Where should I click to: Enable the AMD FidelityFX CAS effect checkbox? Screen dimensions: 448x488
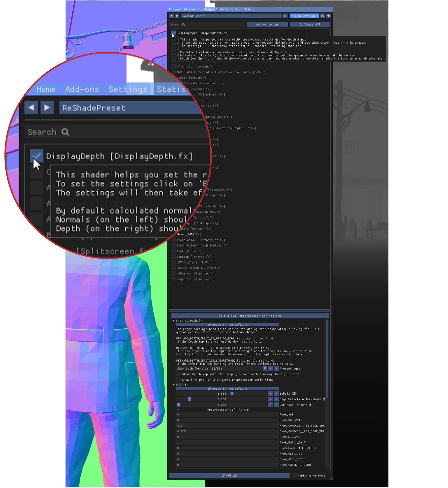pyautogui.click(x=173, y=72)
